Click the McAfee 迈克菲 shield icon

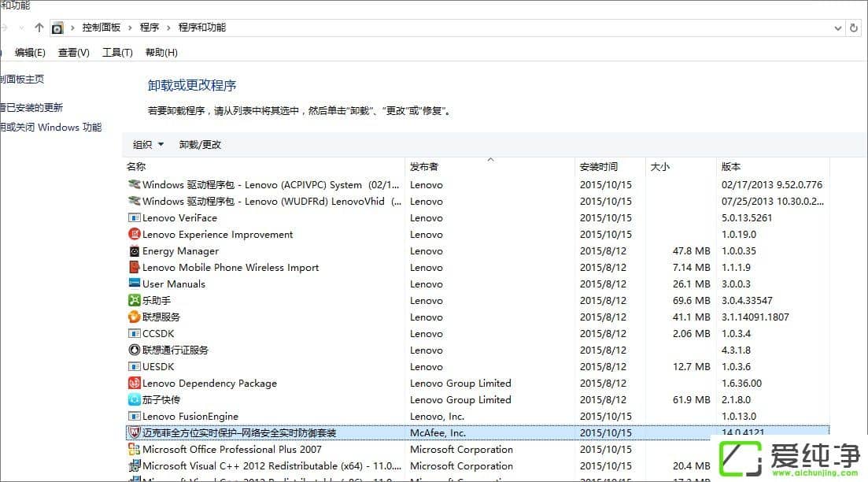click(x=135, y=432)
